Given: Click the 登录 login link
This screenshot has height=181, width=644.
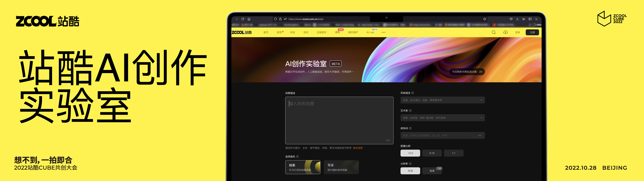Looking at the screenshot, I should click(517, 32).
